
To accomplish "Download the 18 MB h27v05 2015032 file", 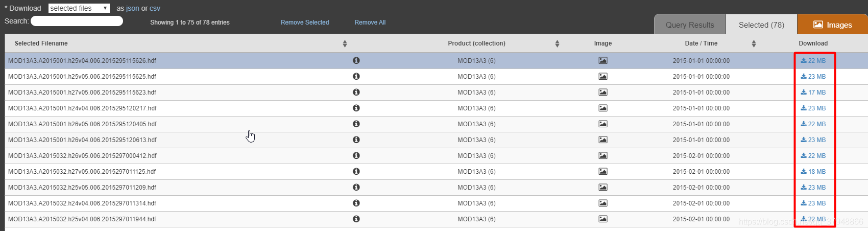I will point(813,172).
